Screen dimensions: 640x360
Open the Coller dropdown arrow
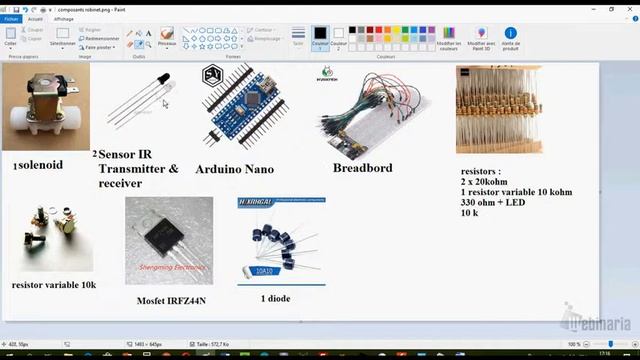(10, 49)
